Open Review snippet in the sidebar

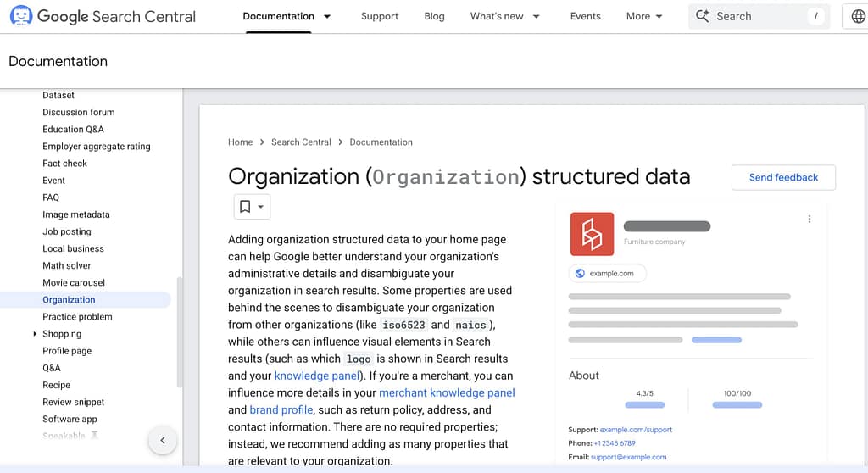tap(74, 402)
